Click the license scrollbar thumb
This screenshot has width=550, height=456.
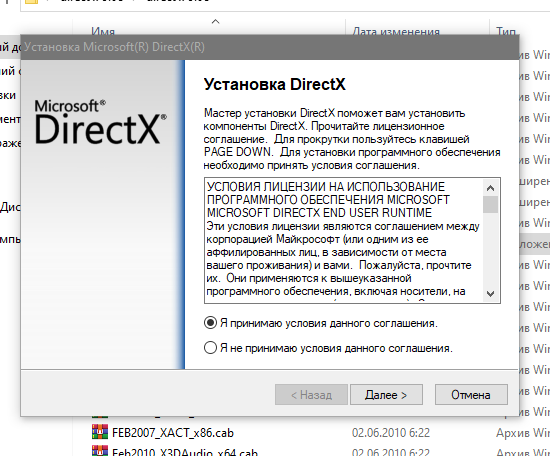tap(490, 204)
